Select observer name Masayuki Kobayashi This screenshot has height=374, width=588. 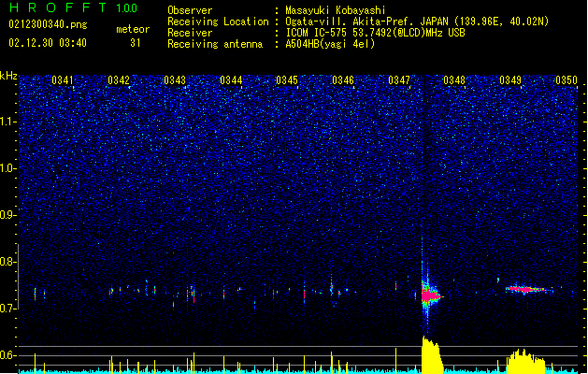point(336,10)
